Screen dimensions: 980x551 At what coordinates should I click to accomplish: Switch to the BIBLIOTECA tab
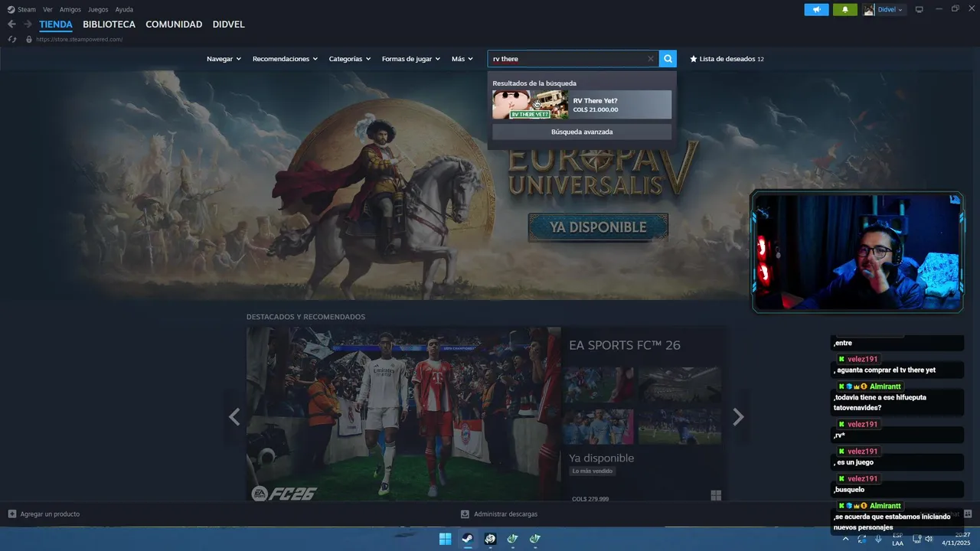[109, 24]
